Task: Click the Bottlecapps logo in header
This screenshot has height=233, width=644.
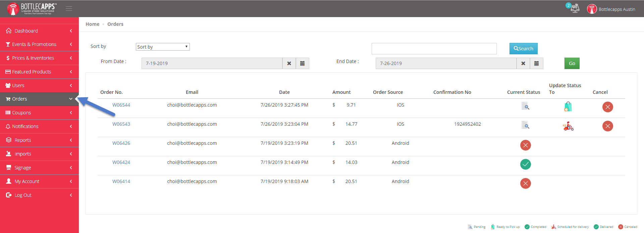Action: point(32,9)
